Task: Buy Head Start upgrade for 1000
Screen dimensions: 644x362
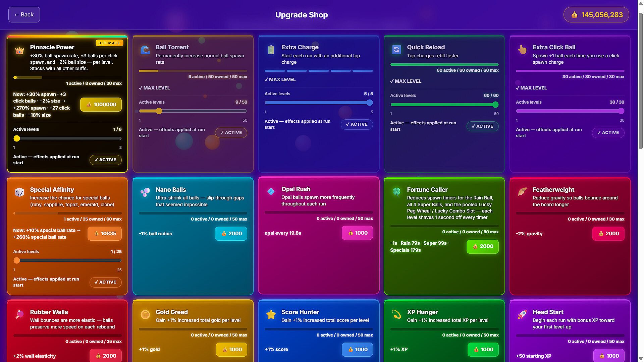Action: pos(609,356)
